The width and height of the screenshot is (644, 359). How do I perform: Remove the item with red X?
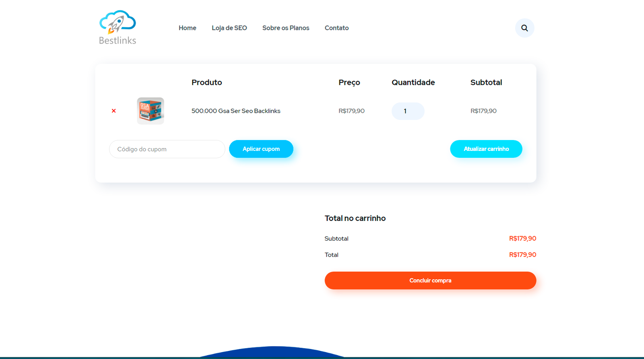(114, 111)
